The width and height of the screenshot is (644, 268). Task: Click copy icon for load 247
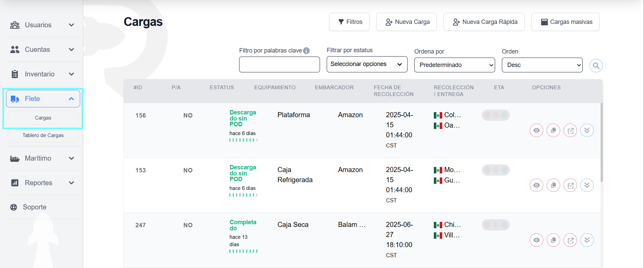coord(553,240)
